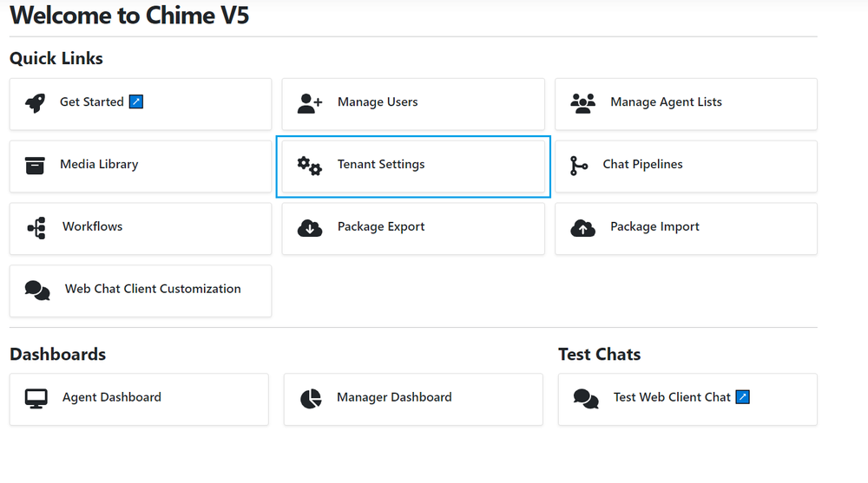This screenshot has height=483, width=868.
Task: Click the archive box Media Library icon
Action: (x=35, y=166)
